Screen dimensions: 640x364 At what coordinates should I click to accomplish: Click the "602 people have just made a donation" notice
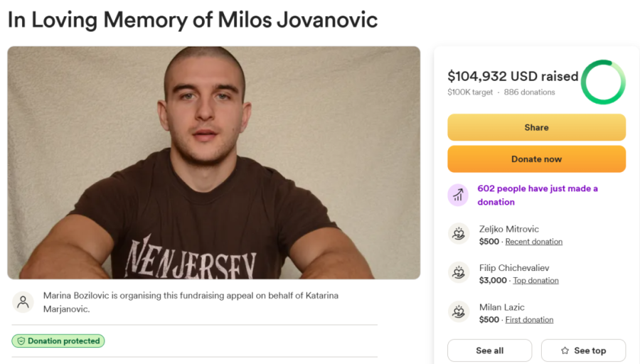tap(537, 195)
